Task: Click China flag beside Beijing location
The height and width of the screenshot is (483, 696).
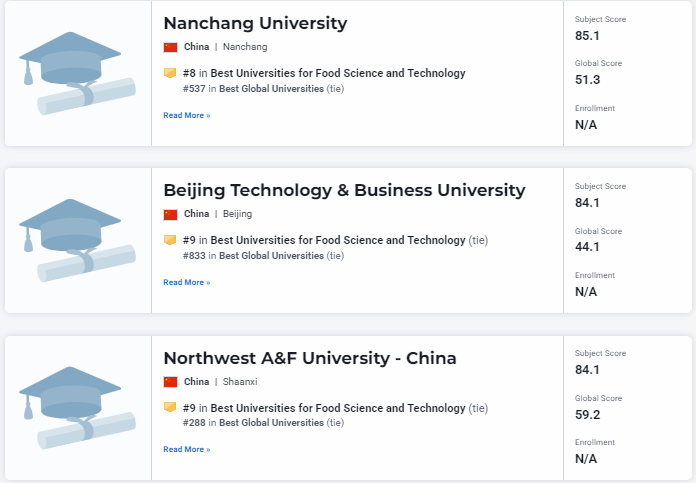Action: (x=170, y=214)
